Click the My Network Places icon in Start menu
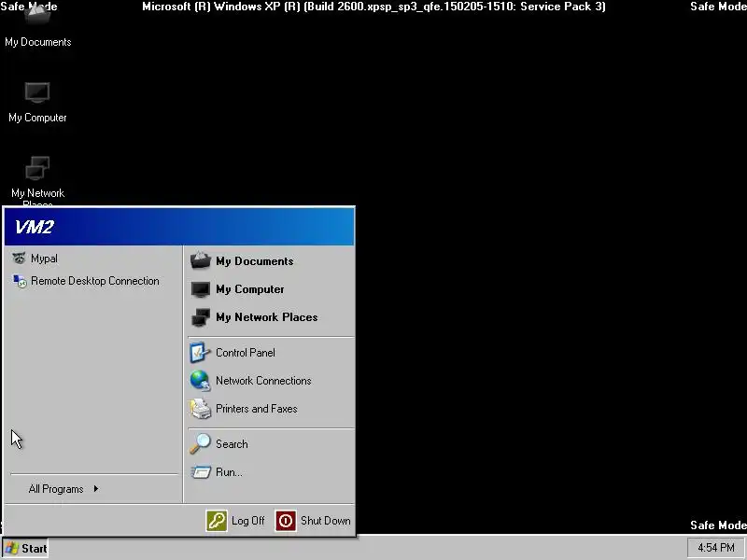747x560 pixels. [x=200, y=317]
